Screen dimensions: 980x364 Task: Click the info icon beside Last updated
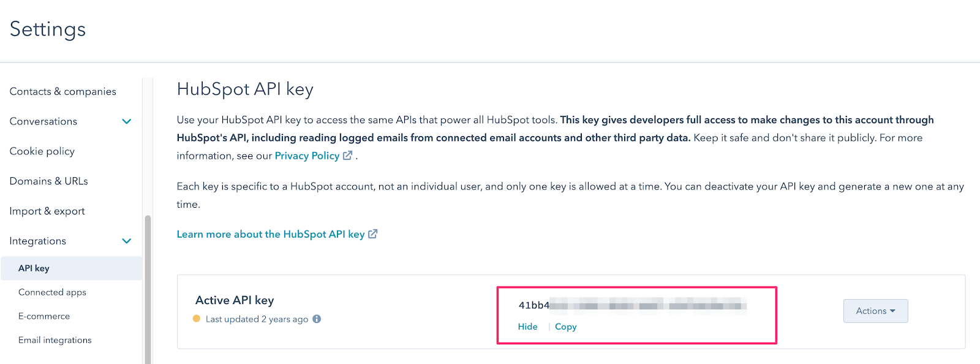point(317,319)
